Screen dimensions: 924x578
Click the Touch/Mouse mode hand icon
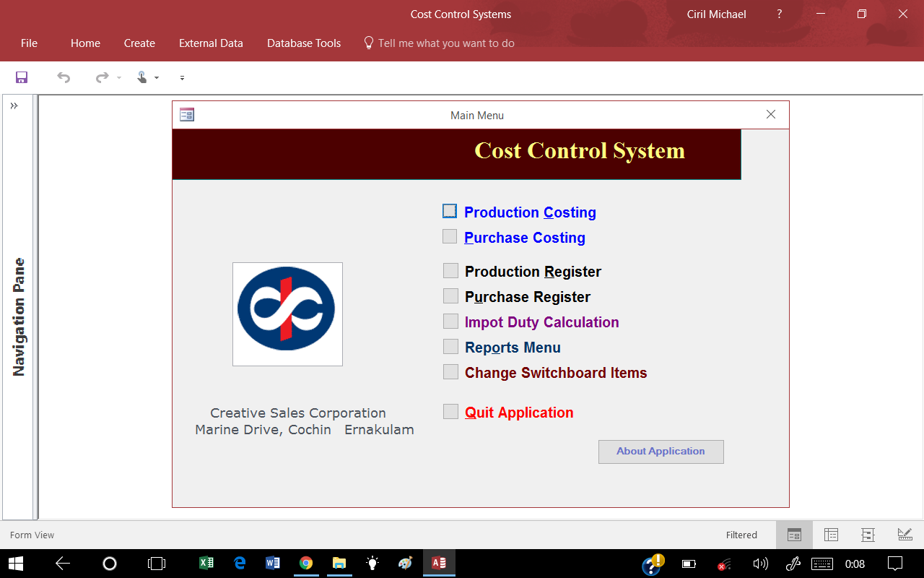[142, 77]
